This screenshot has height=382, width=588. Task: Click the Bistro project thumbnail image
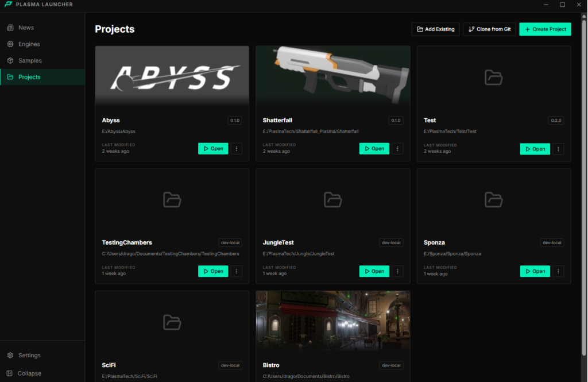tap(332, 320)
